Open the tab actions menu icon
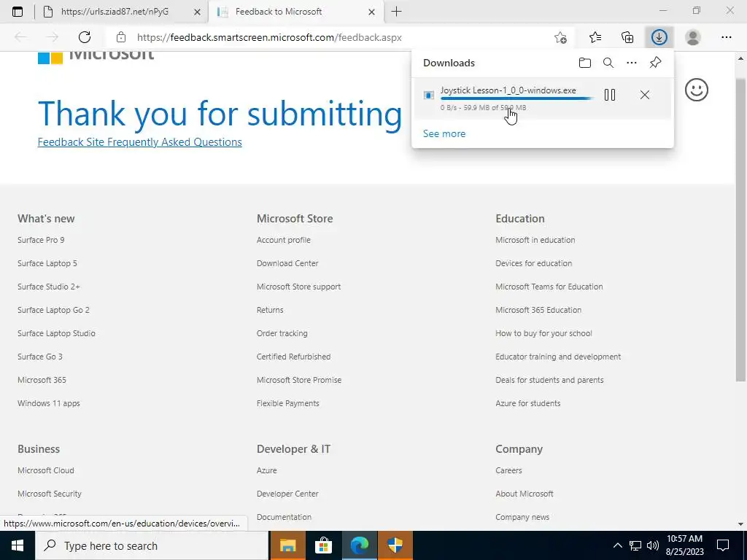The image size is (747, 560). (x=18, y=12)
